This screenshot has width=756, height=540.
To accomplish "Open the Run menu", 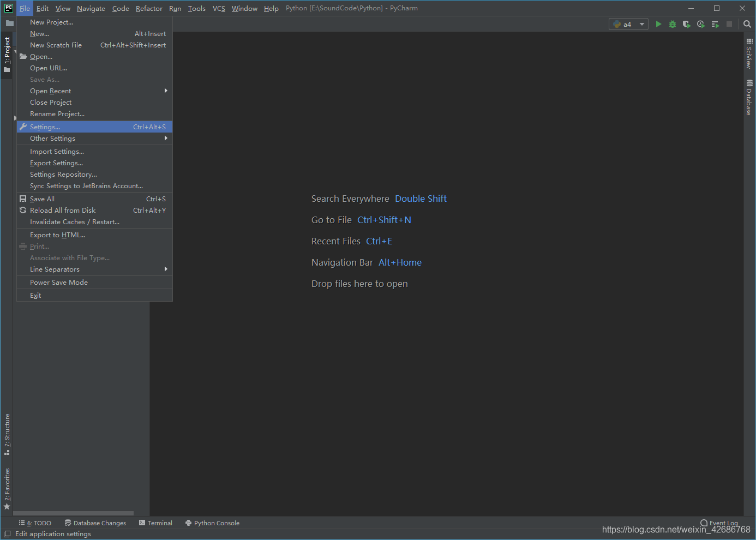I will click(x=175, y=8).
